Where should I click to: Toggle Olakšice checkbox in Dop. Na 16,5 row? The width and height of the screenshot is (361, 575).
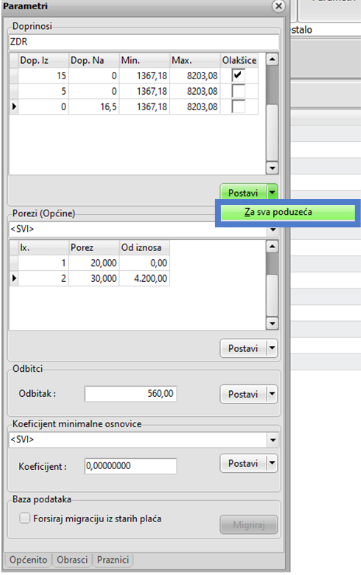coord(238,106)
